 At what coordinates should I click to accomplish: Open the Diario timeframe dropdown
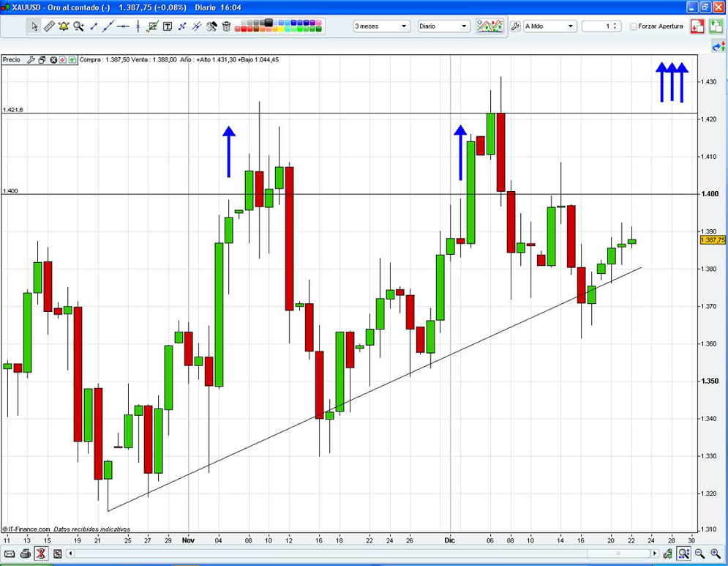pyautogui.click(x=444, y=26)
